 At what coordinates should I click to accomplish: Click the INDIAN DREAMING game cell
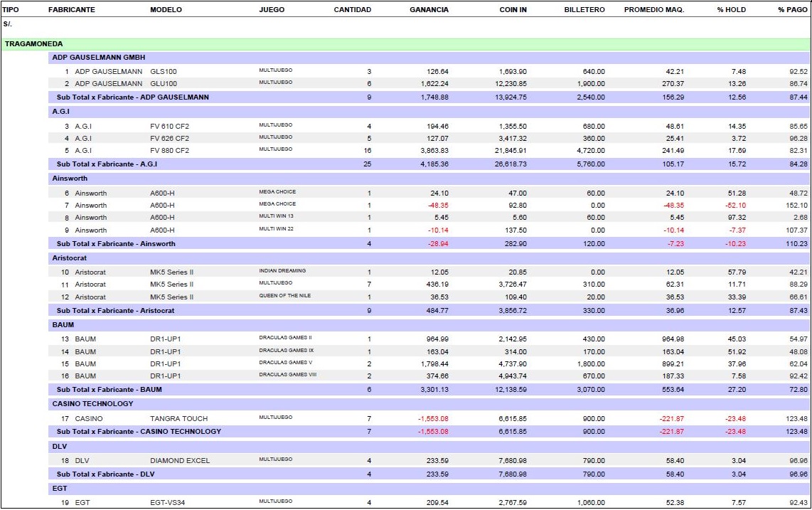click(282, 270)
